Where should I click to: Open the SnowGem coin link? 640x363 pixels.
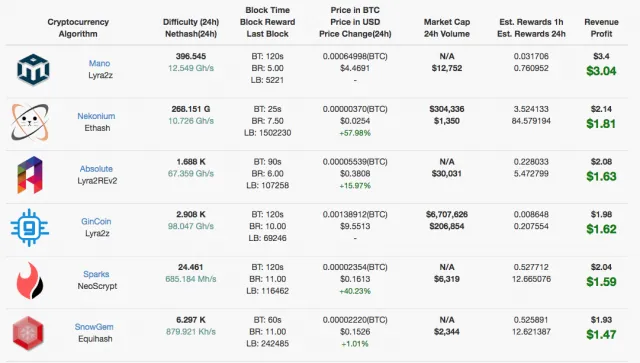94,327
